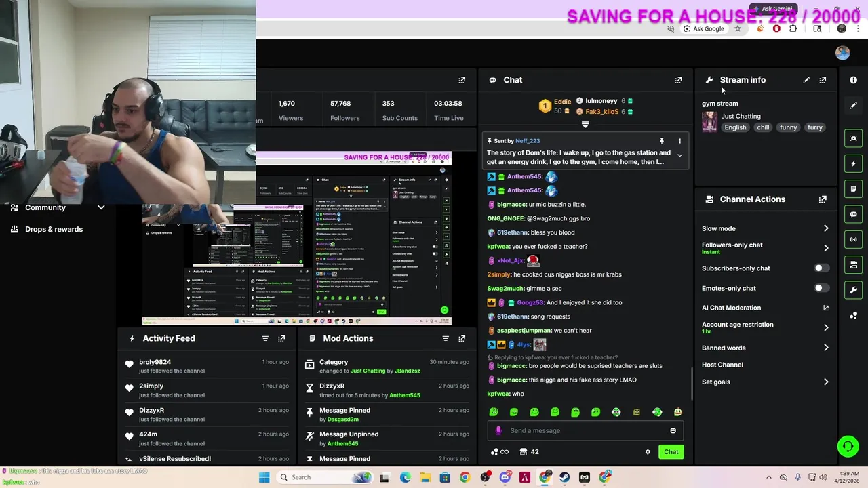Expand the pinned message with chevron

[679, 155]
